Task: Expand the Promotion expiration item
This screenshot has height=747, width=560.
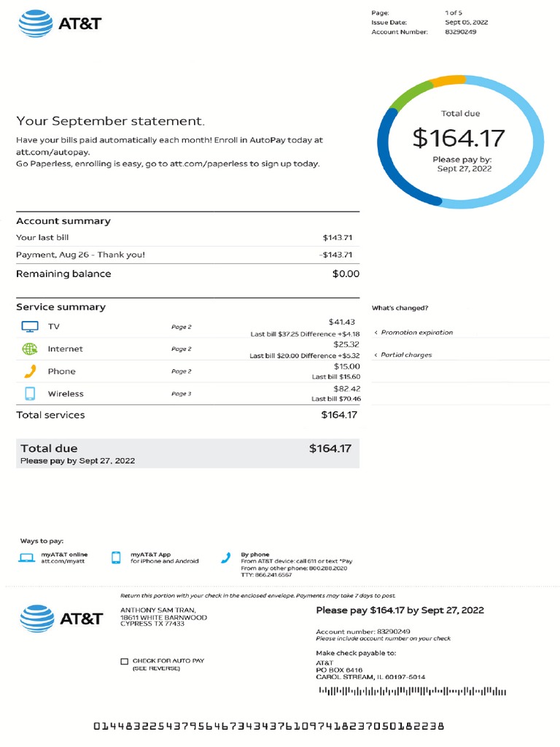Action: [416, 333]
